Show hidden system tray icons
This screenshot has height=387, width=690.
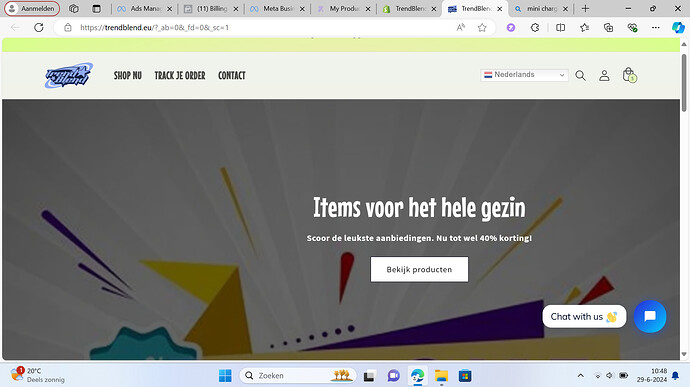tap(580, 376)
